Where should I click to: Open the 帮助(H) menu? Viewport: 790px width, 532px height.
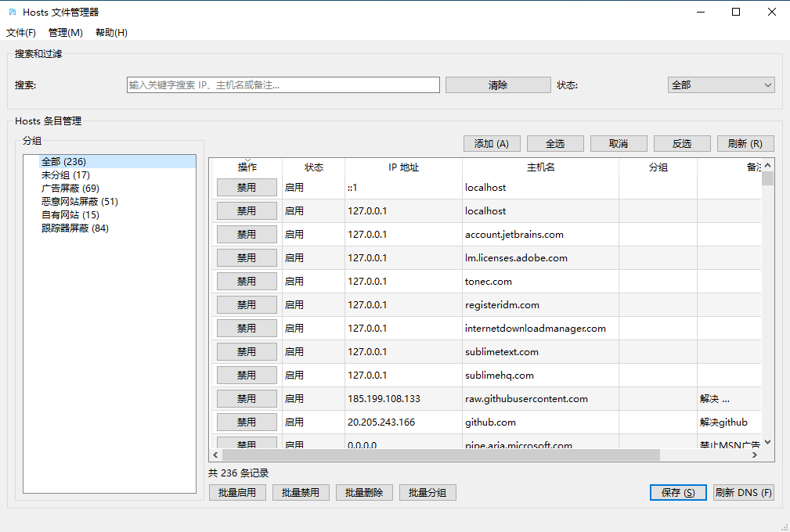click(x=111, y=33)
